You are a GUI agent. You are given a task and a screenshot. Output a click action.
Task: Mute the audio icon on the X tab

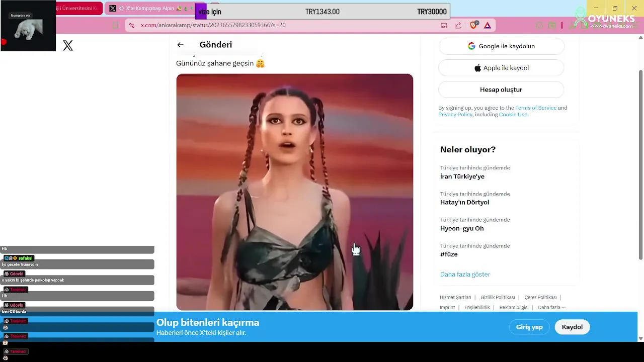[x=121, y=9]
